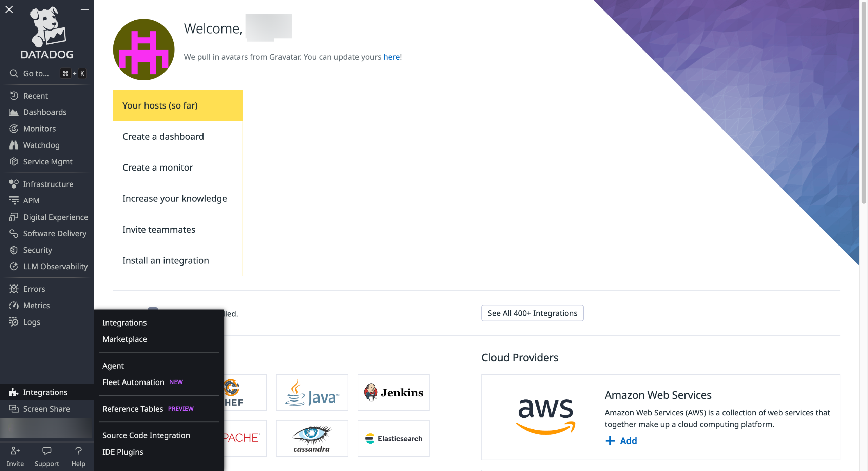
Task: Click the 'here' Gravatar link
Action: (x=391, y=57)
